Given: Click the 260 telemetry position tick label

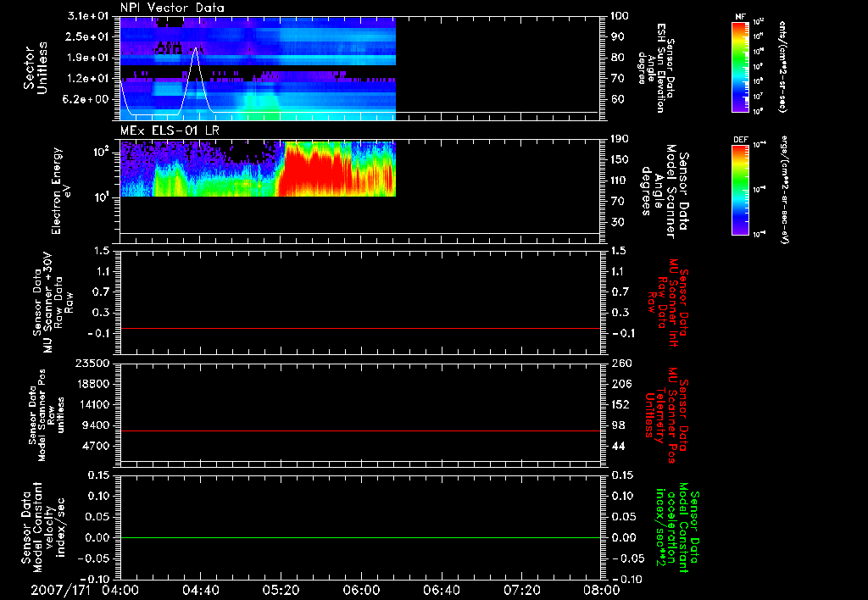Looking at the screenshot, I should coord(620,363).
